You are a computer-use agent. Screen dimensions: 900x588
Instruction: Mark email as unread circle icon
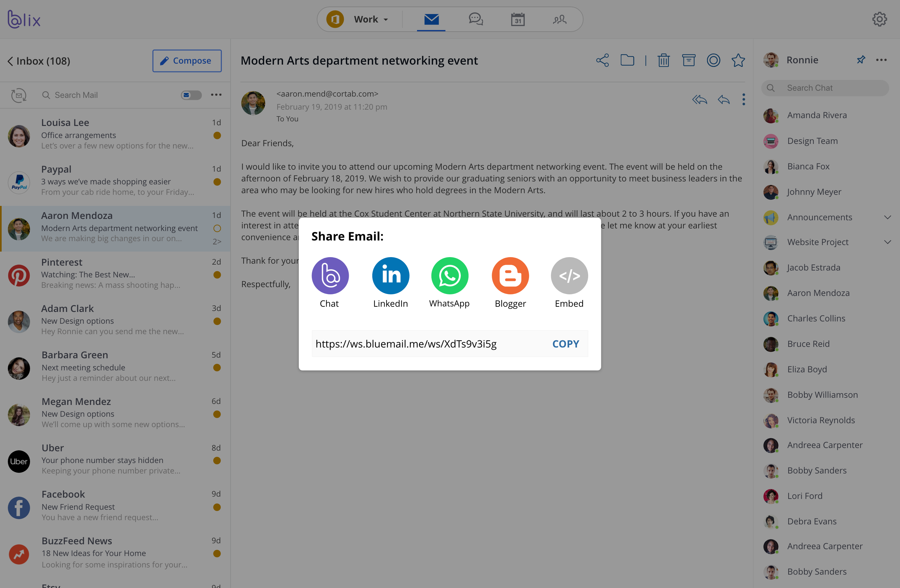[x=714, y=60]
